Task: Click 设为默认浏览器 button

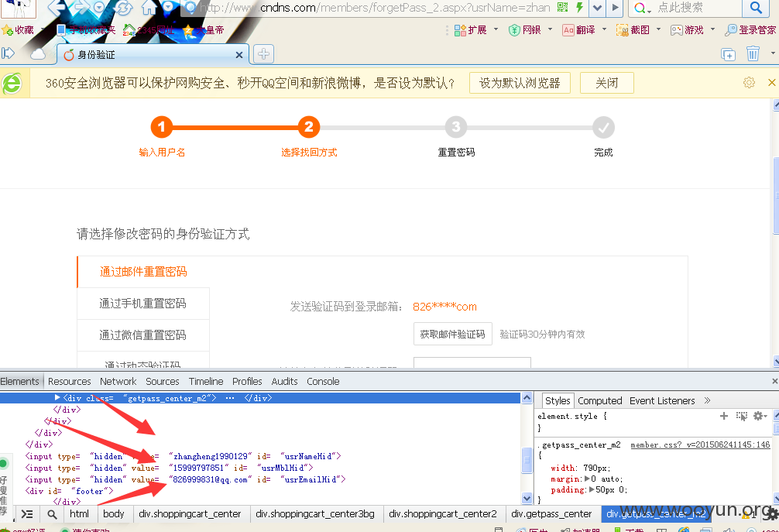Action: (520, 83)
